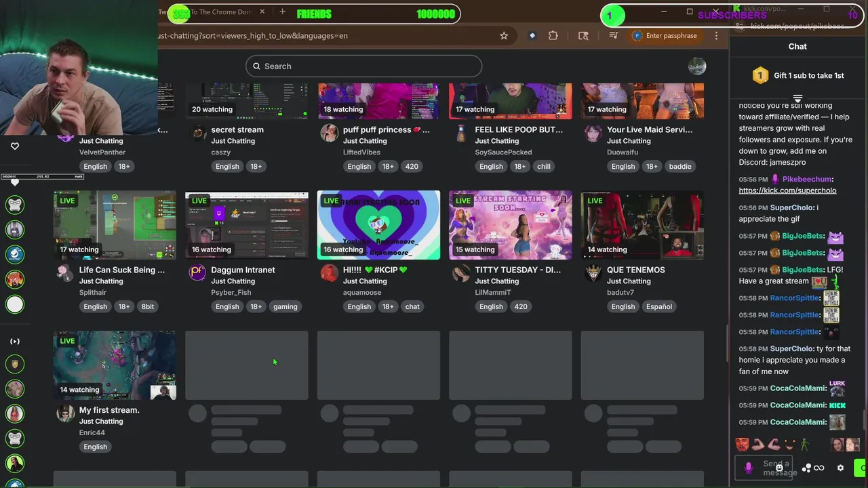
Task: Select the Español tag under badutv7
Action: pyautogui.click(x=658, y=306)
